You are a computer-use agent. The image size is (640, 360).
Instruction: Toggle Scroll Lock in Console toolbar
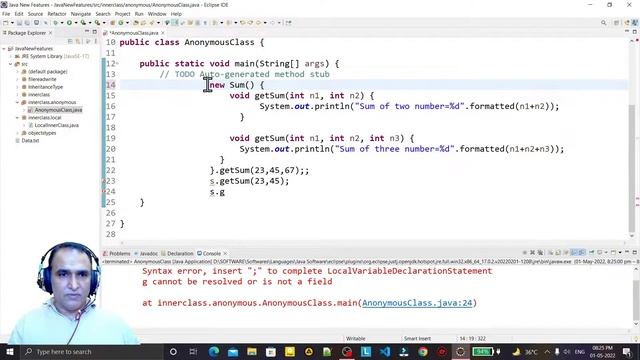pyautogui.click(x=558, y=253)
